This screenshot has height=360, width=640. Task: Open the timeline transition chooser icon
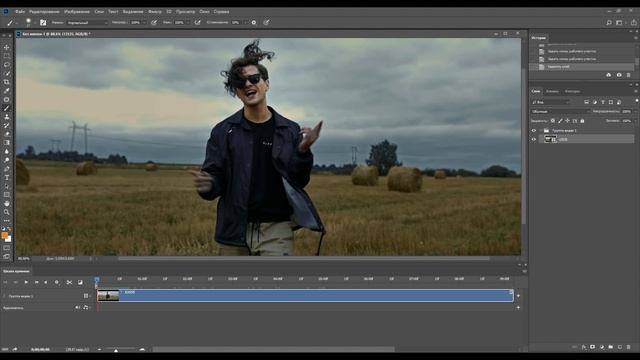pyautogui.click(x=80, y=282)
